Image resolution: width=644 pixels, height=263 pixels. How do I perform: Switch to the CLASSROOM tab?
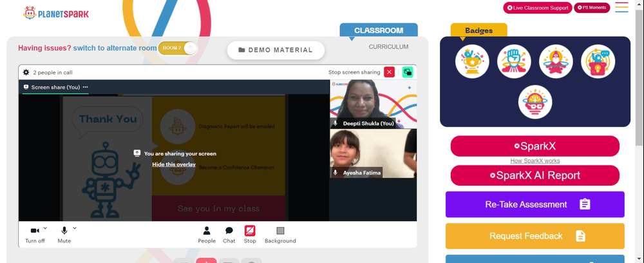click(379, 30)
